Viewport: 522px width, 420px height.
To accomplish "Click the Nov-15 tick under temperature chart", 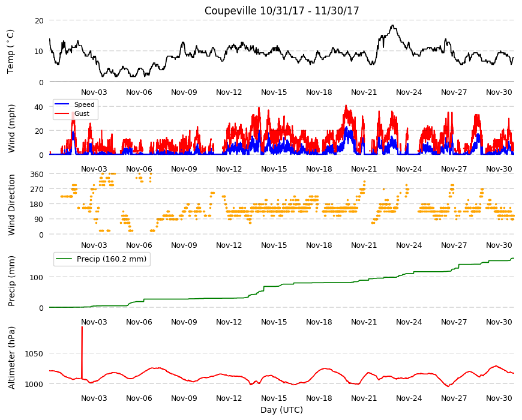I will (x=274, y=92).
